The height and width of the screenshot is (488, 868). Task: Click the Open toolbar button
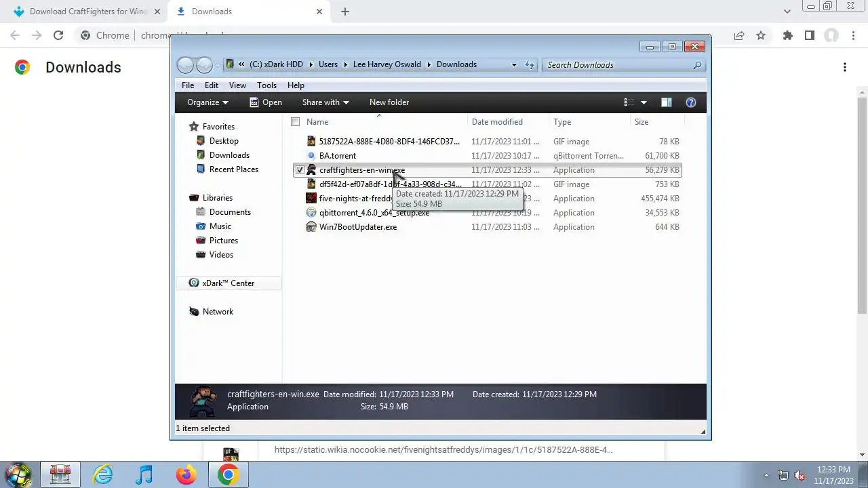tap(265, 102)
